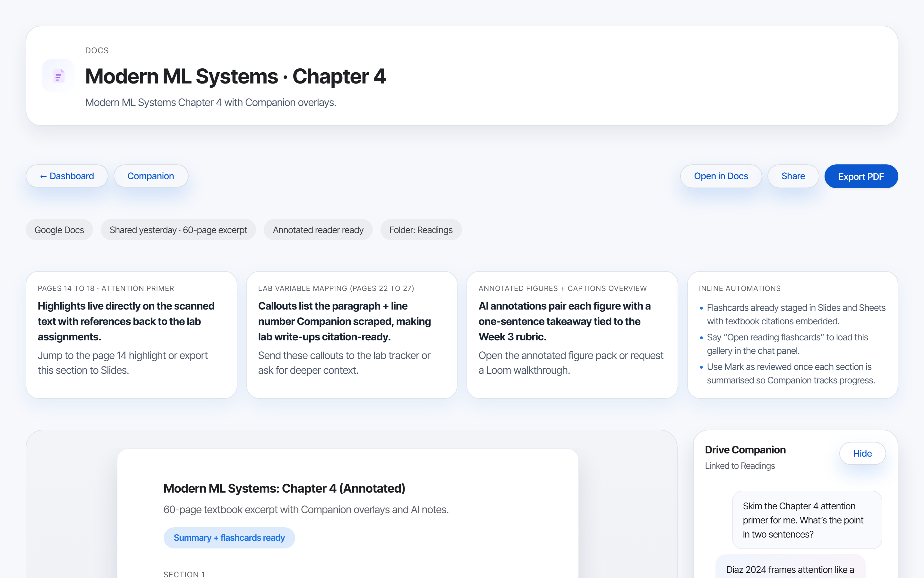Click the "Shared yesterday · 60-page excerpt" chip

coord(178,230)
